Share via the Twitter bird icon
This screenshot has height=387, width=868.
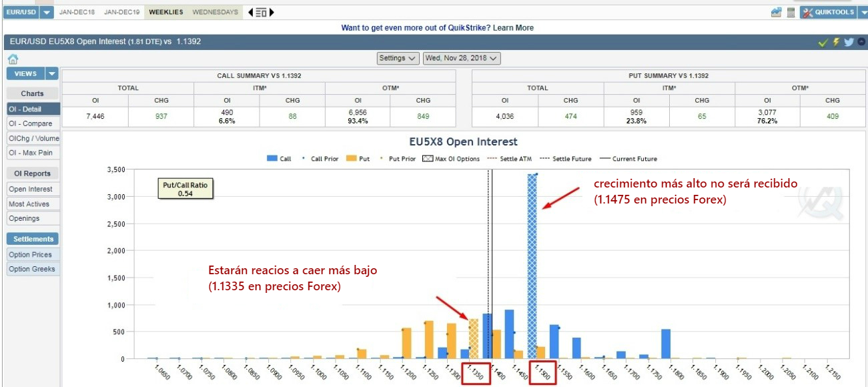(x=849, y=42)
